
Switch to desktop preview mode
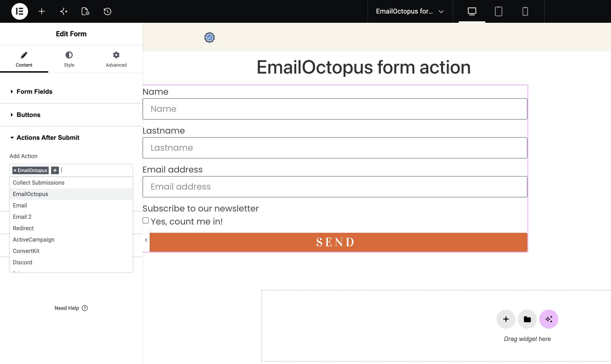coord(472,11)
